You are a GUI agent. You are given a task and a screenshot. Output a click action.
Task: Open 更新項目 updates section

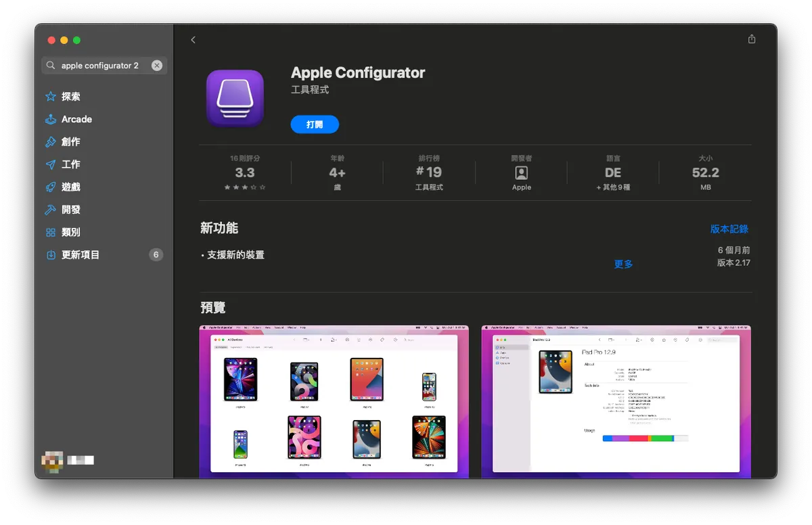[80, 255]
